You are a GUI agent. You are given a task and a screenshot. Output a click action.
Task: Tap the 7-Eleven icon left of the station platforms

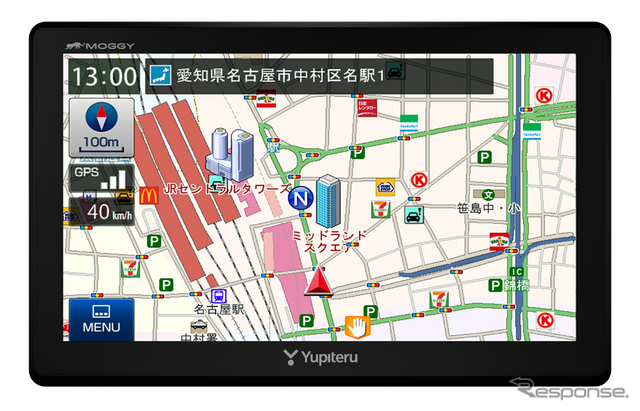131,268
